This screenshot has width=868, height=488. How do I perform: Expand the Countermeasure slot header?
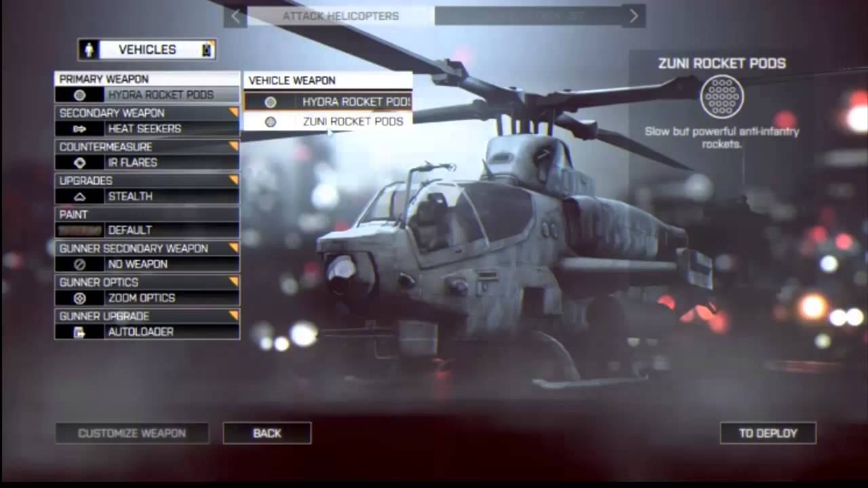(x=147, y=147)
